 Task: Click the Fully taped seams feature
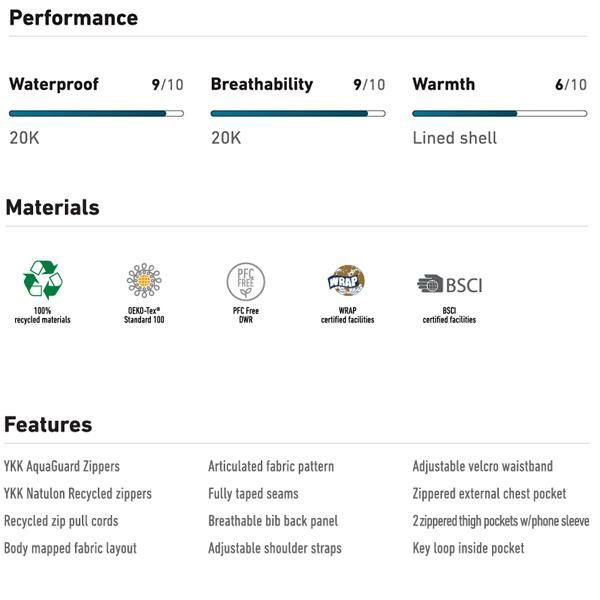(253, 494)
